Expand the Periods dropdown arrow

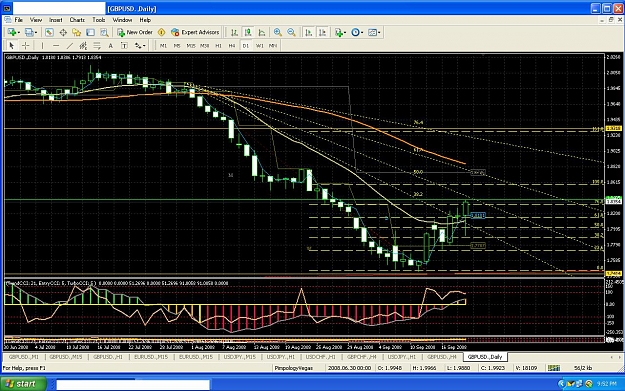point(362,32)
